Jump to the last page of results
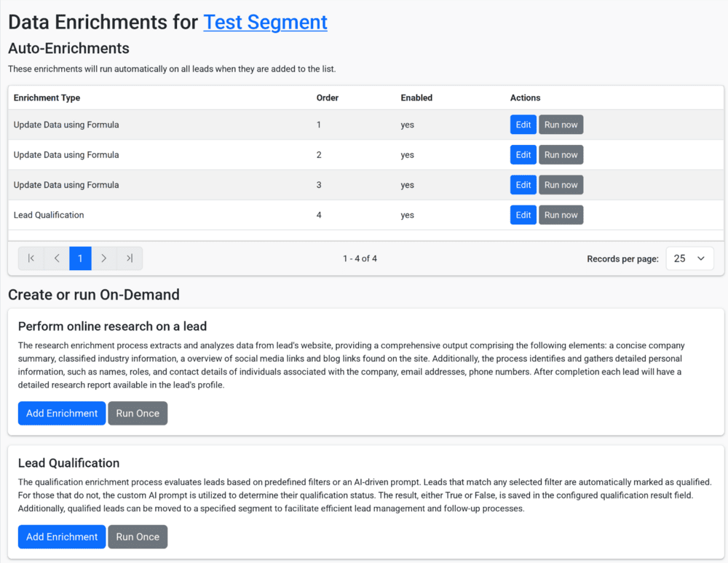 129,258
